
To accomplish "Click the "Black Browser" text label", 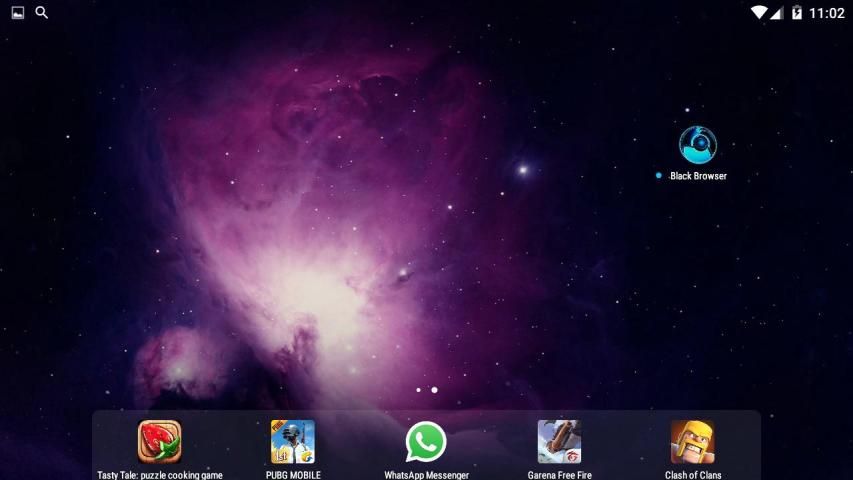I will [x=698, y=176].
